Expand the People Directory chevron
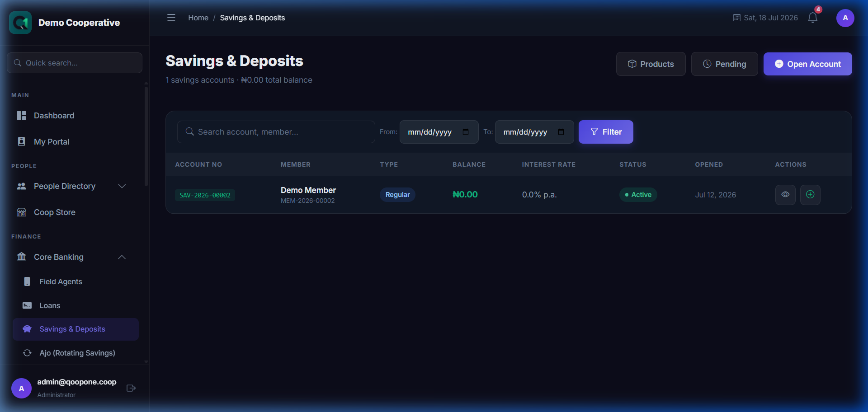Screen dimensions: 868x412 pos(122,186)
